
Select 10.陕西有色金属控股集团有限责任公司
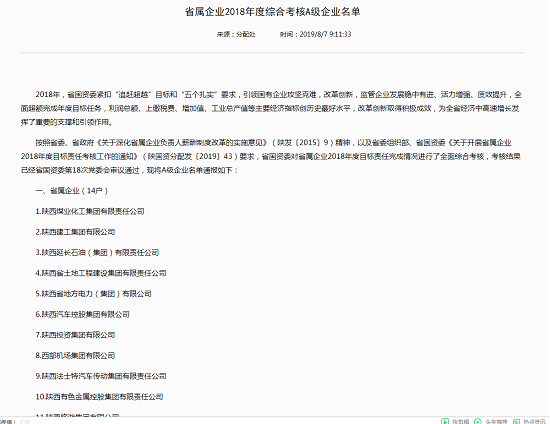click(x=99, y=397)
